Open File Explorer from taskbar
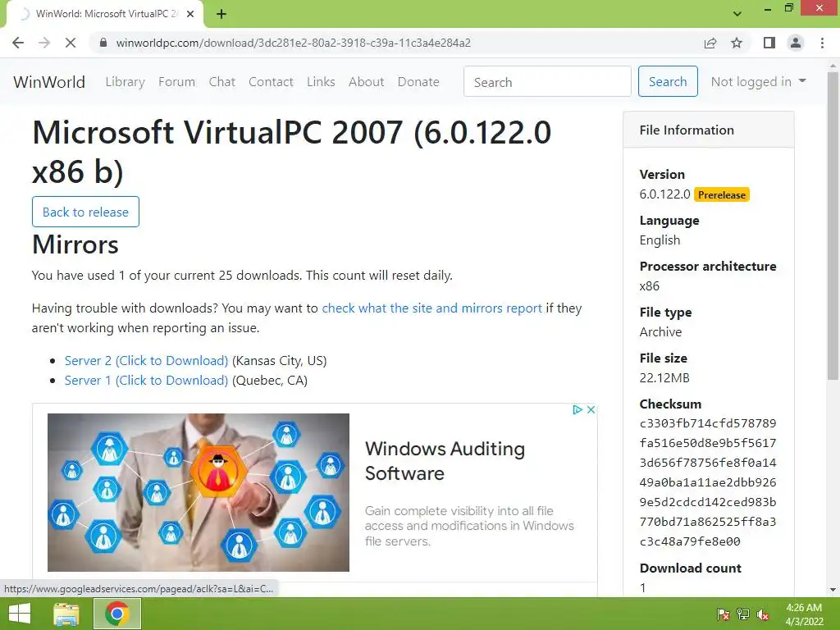Viewport: 840px width, 630px height. pyautogui.click(x=66, y=614)
